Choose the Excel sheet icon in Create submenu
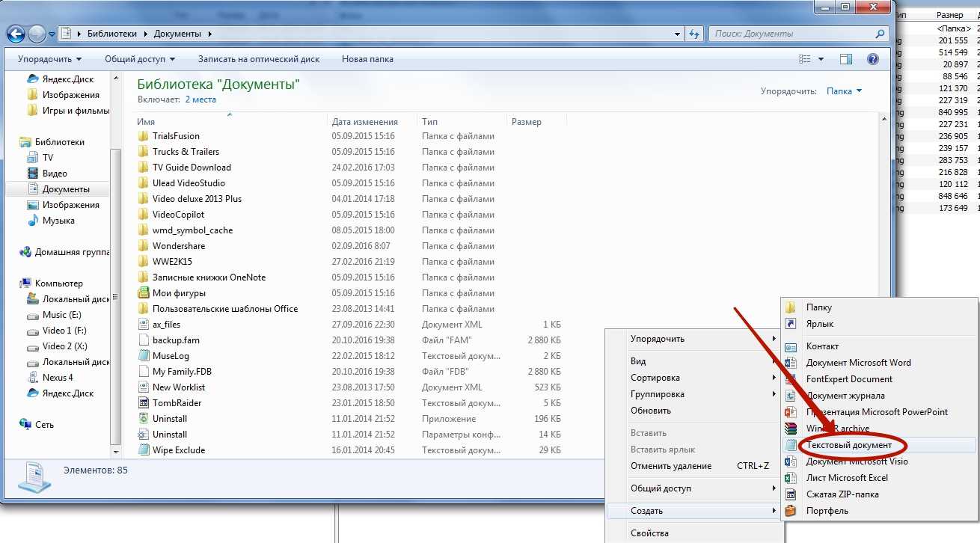 tap(791, 478)
